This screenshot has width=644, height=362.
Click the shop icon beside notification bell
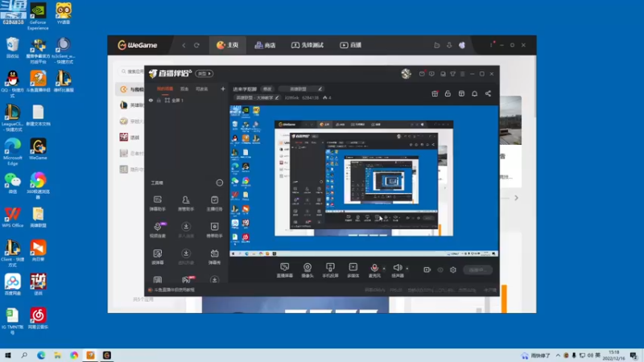(x=461, y=93)
